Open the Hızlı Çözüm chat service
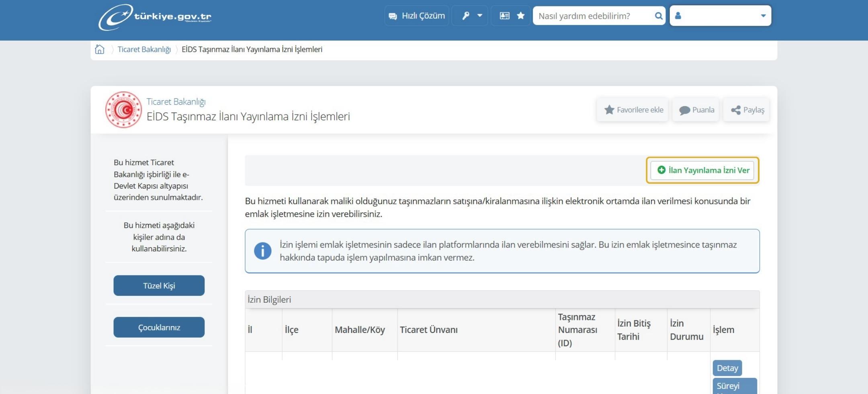This screenshot has width=868, height=394. coord(417,16)
